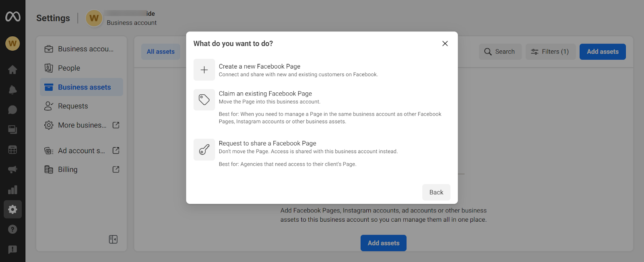Image resolution: width=644 pixels, height=262 pixels.
Task: Click Settings heading text
Action: [53, 18]
